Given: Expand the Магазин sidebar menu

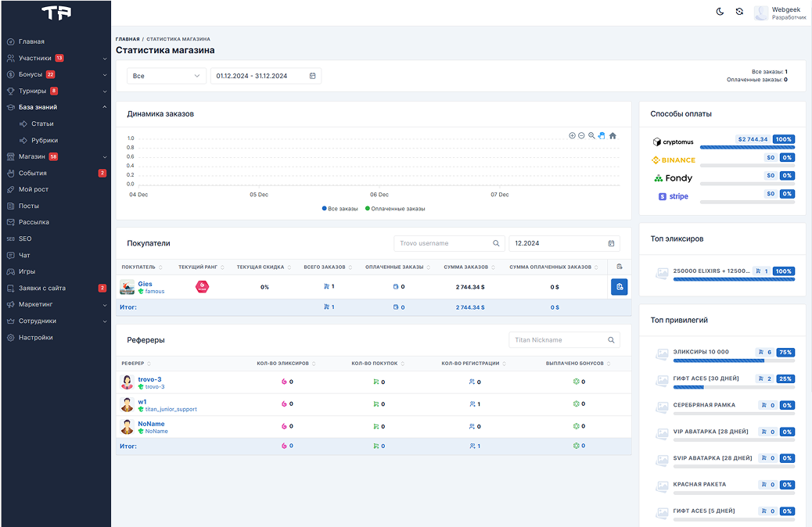Looking at the screenshot, I should tap(32, 156).
